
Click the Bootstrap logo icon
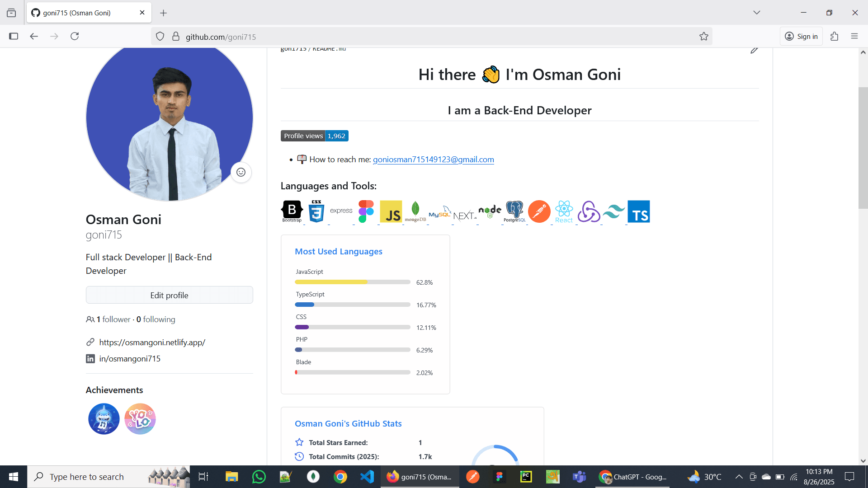click(x=292, y=211)
